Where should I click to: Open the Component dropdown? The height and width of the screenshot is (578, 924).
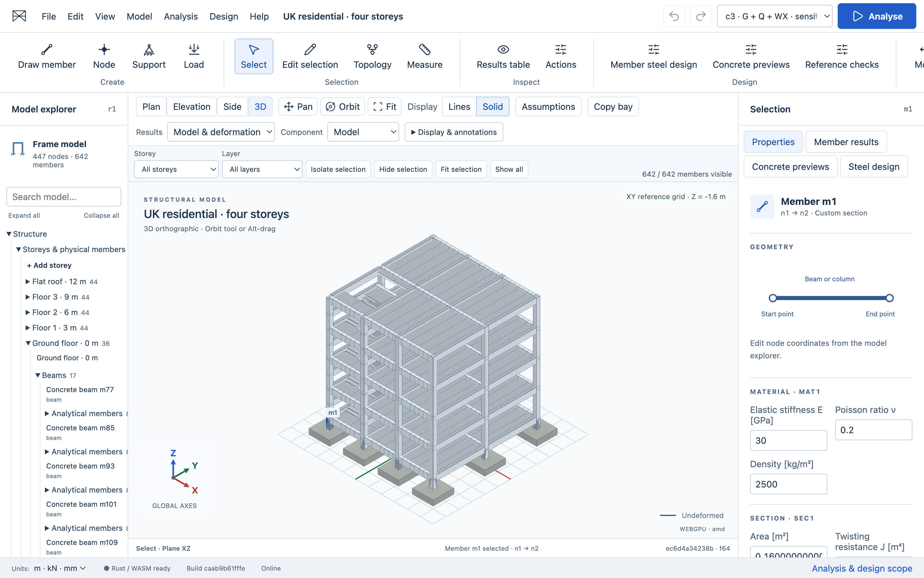tap(363, 132)
